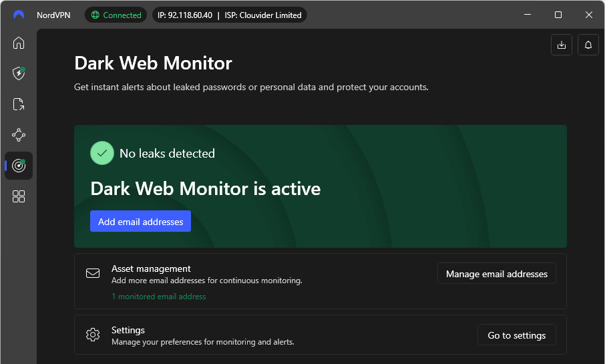
Task: Select Dark Web Monitor radar icon
Action: click(x=19, y=166)
